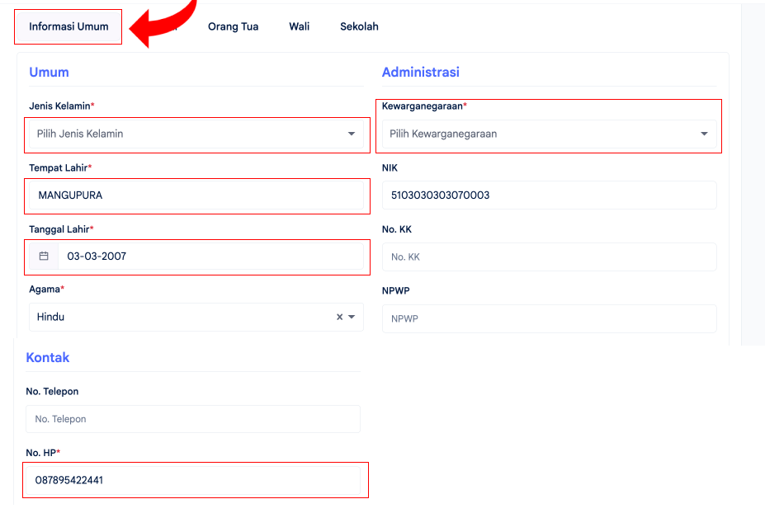Open the Pilih Jenis Kelamin dropdown
Image resolution: width=765 pixels, height=532 pixels.
196,134
